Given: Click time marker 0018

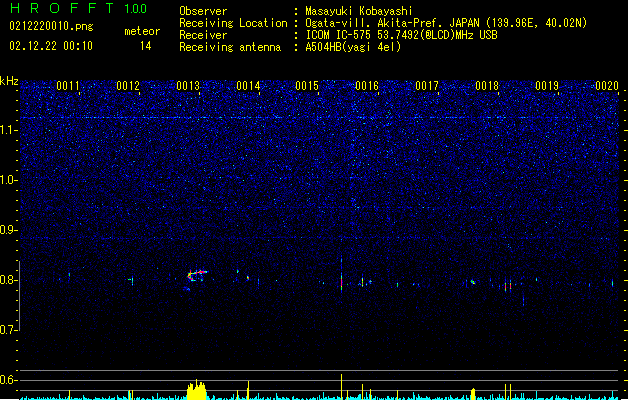Looking at the screenshot, I should [487, 86].
